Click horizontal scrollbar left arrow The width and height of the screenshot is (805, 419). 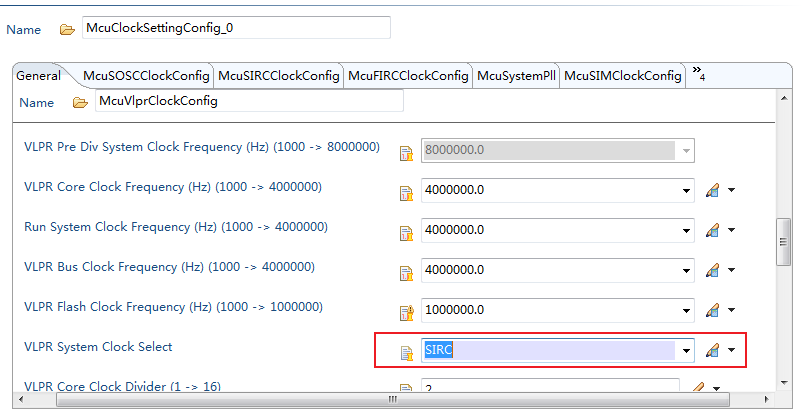21,399
